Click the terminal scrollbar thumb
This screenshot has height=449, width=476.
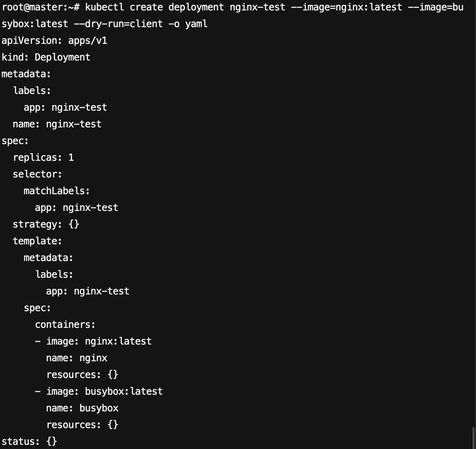click(x=474, y=438)
